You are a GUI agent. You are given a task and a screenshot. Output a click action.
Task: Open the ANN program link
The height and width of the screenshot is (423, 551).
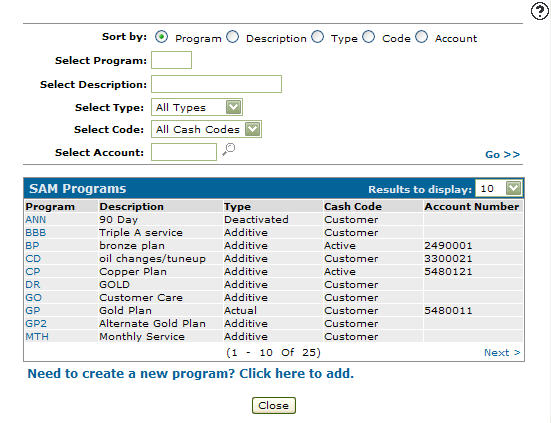(35, 220)
